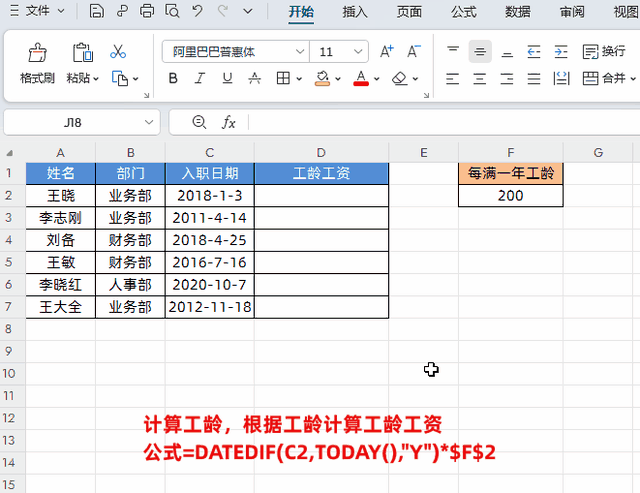
Task: Switch to the 数据 (Data) tab
Action: 518,12
